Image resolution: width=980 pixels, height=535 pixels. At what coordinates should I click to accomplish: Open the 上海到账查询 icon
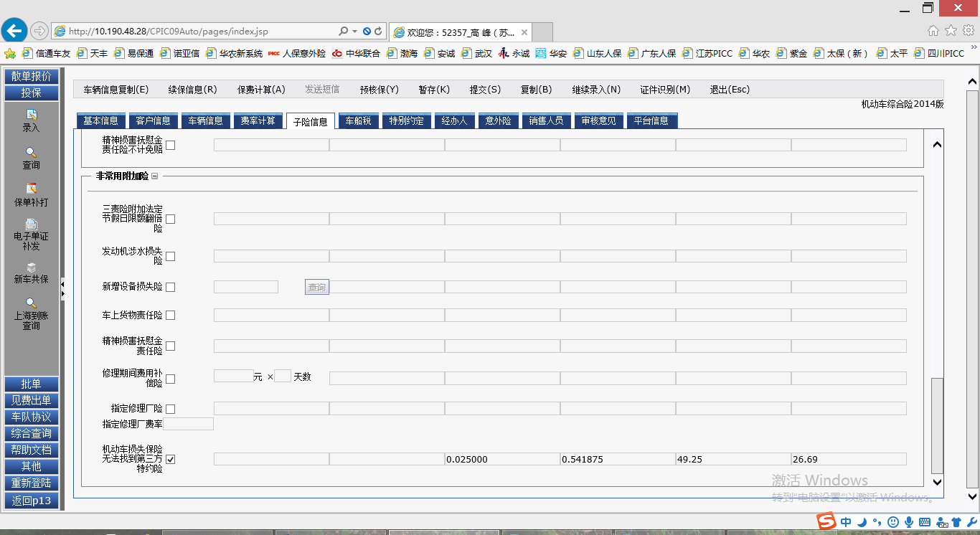pos(32,303)
